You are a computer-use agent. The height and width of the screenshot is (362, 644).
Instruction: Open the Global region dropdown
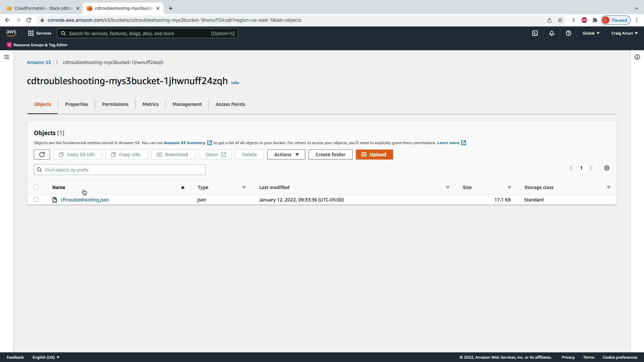[x=591, y=33]
